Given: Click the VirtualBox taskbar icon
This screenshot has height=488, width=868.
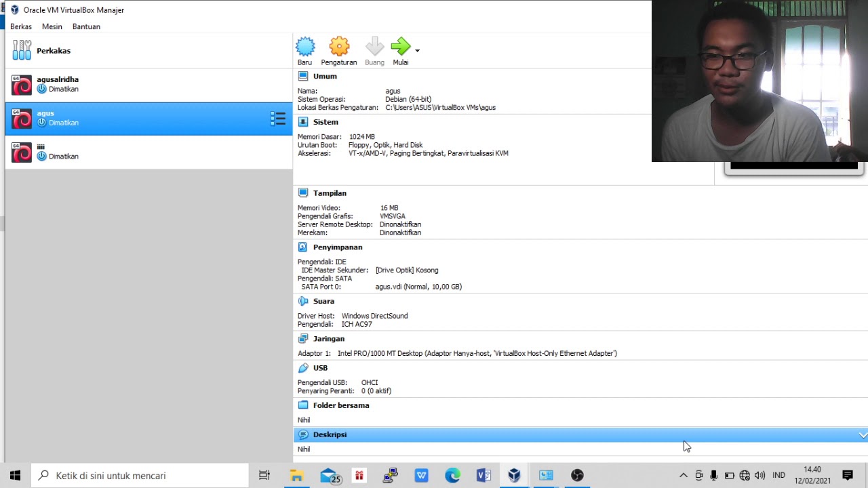Looking at the screenshot, I should pyautogui.click(x=514, y=475).
